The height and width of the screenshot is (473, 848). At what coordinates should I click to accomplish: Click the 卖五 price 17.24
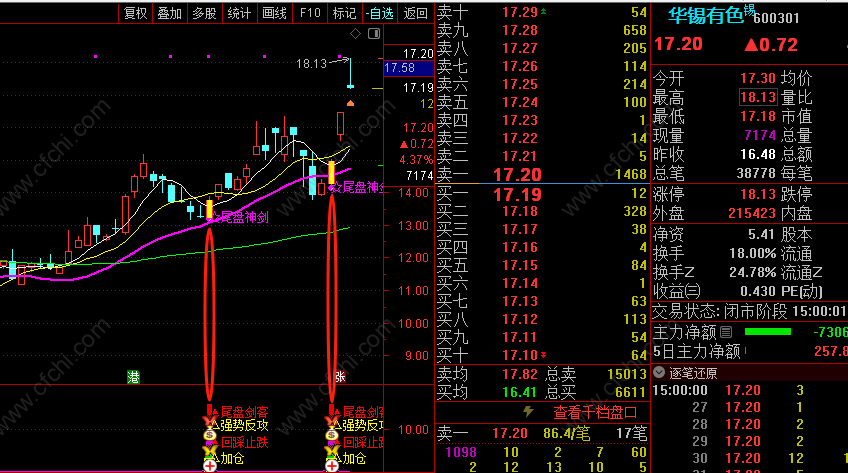tap(520, 102)
